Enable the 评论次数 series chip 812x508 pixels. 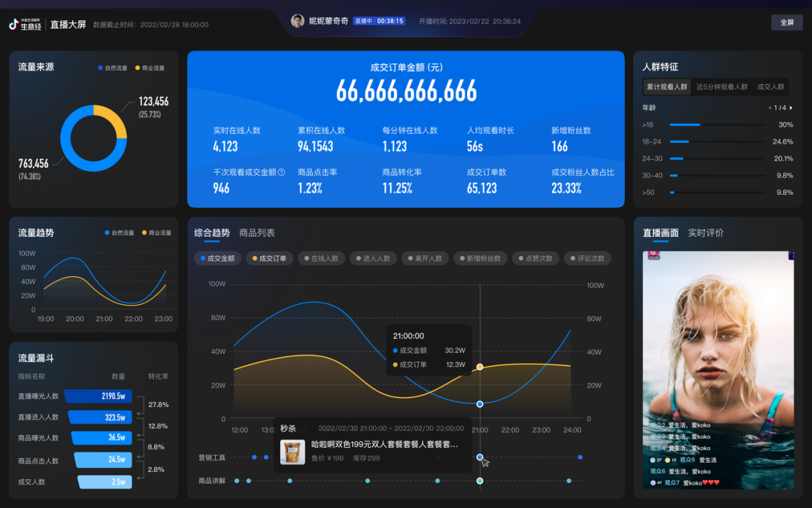point(586,258)
